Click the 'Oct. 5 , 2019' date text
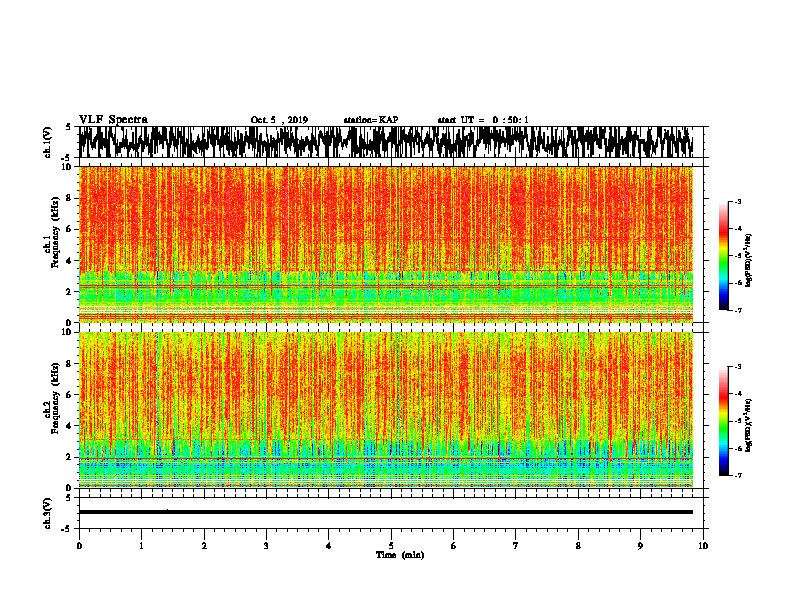This screenshot has height=612, width=792. click(x=279, y=120)
